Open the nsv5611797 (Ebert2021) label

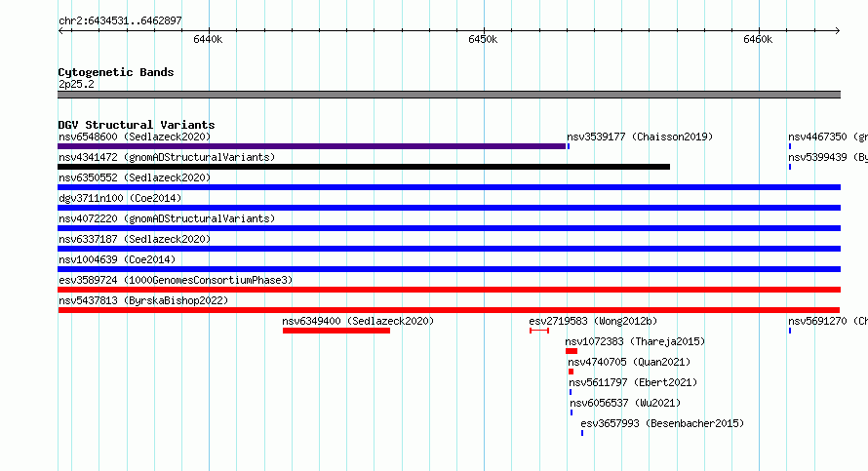coord(633,382)
